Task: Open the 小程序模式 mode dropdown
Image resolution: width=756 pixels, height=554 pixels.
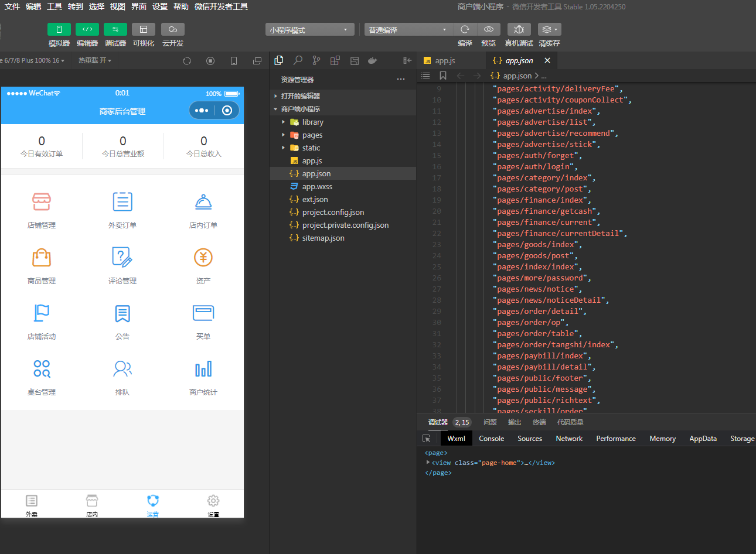Action: point(309,29)
